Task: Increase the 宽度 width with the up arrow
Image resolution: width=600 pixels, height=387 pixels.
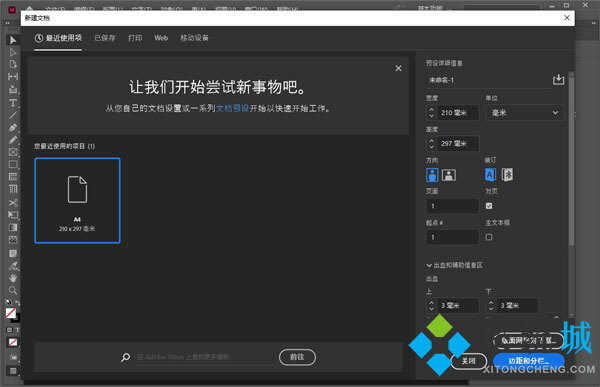Action: 432,109
